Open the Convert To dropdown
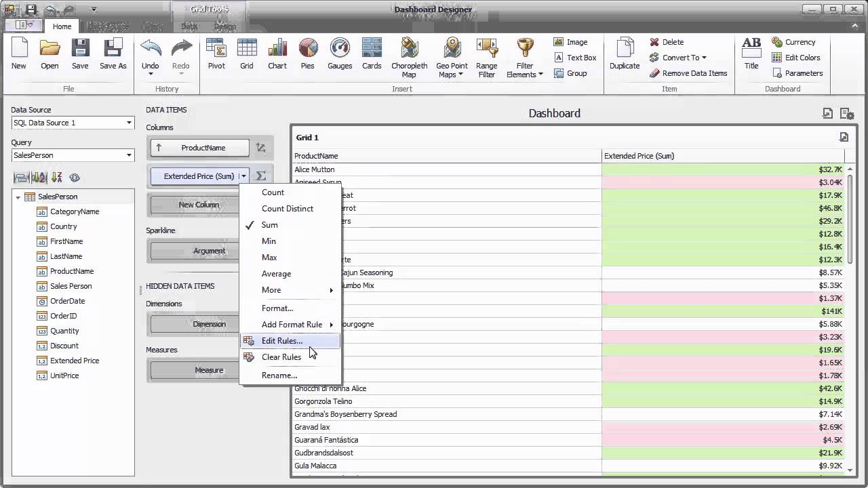 [677, 58]
